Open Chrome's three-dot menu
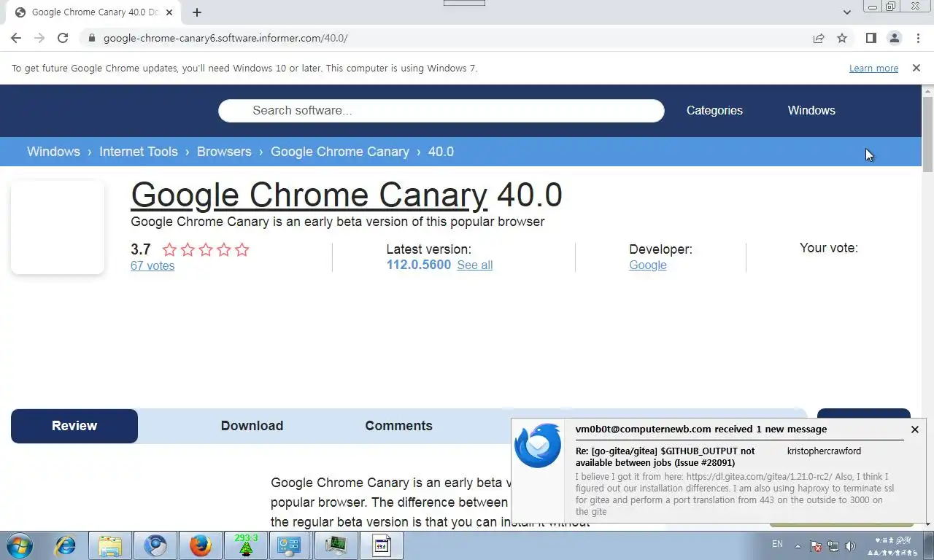 pyautogui.click(x=918, y=38)
